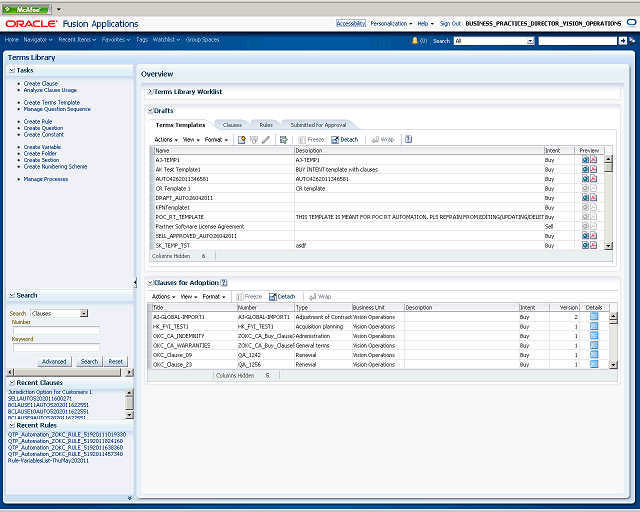
Task: Open the global search category dropdown
Action: [530, 41]
